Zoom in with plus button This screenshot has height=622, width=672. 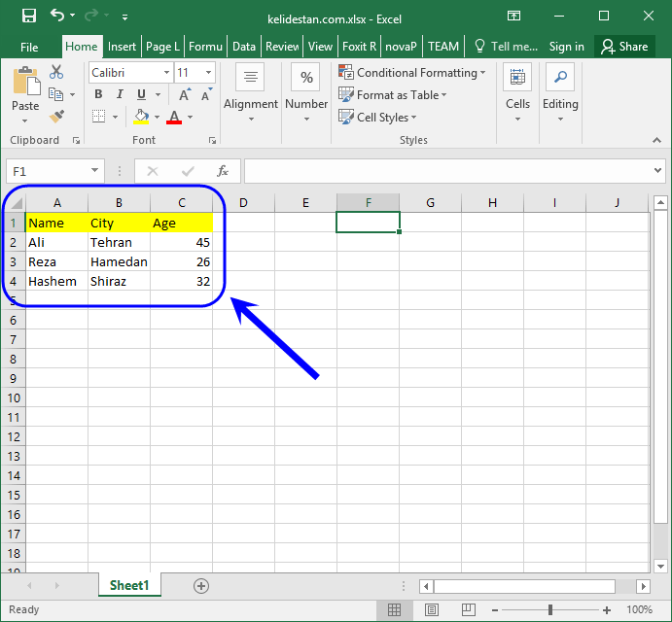[x=607, y=610]
